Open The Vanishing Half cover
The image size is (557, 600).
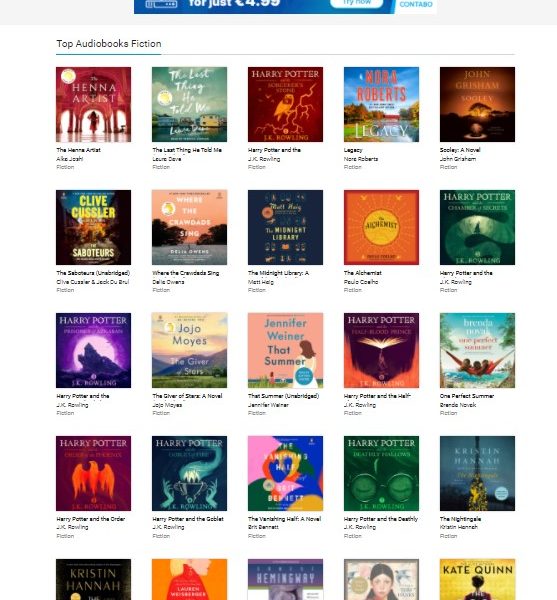tap(285, 473)
